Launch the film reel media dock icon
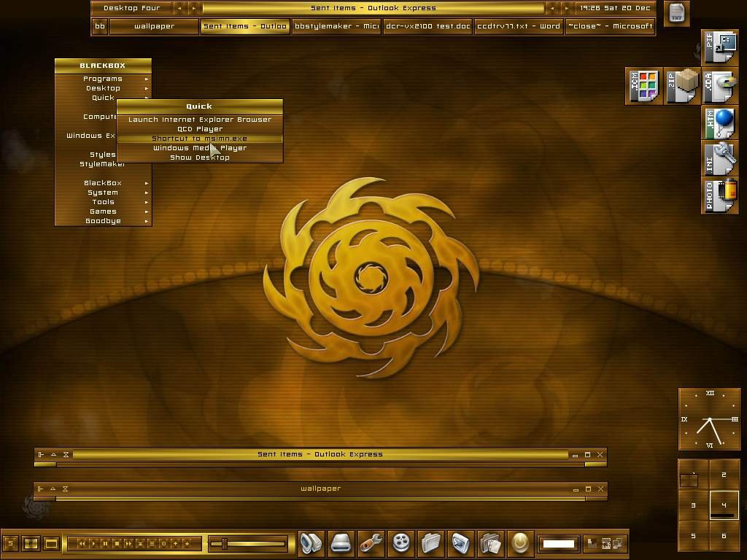 pyautogui.click(x=401, y=542)
